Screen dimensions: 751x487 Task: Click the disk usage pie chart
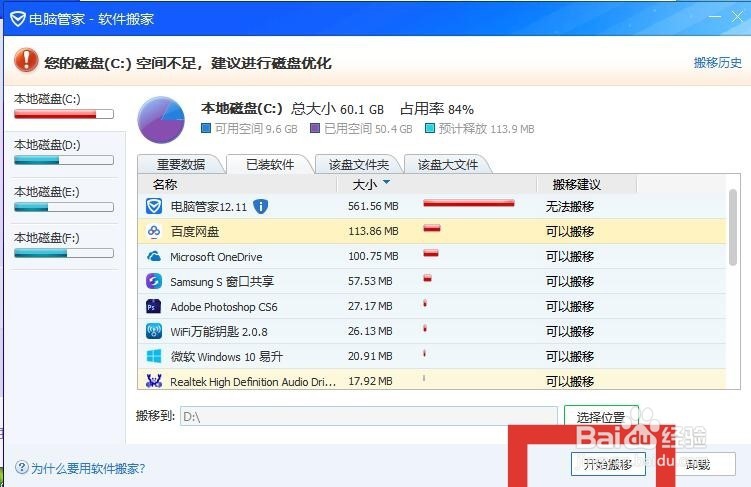coord(161,120)
